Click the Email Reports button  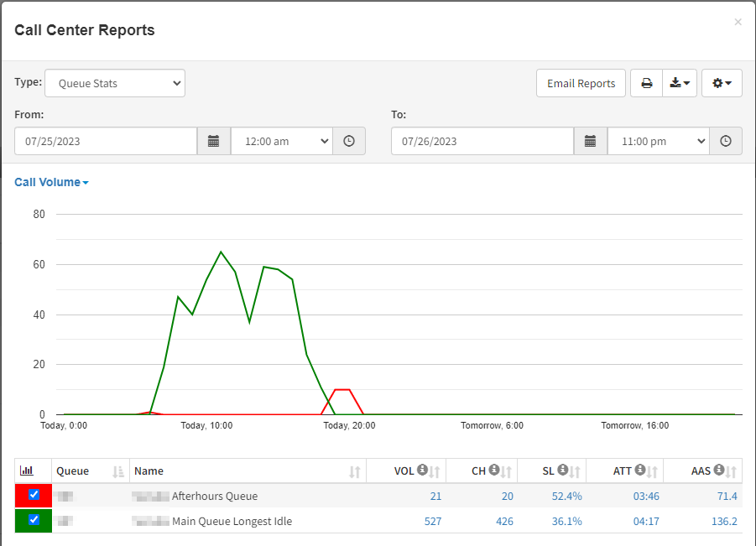(581, 83)
